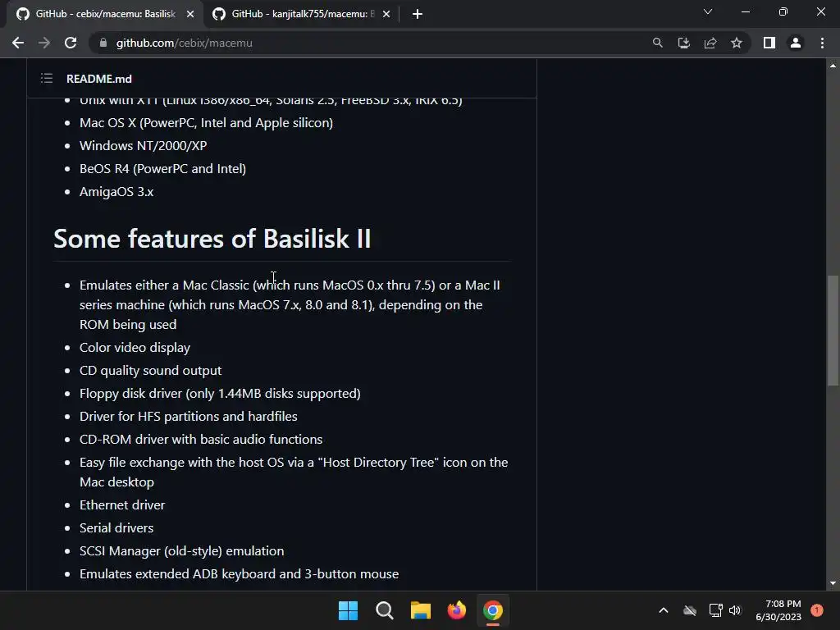Screen dimensions: 840x630
Task: Go forward to the next page
Action: point(44,43)
